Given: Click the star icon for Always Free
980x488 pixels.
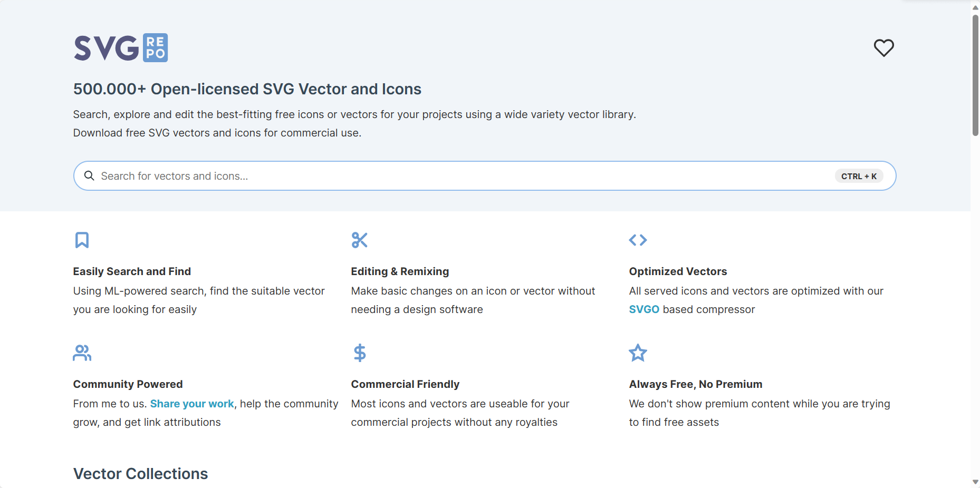Looking at the screenshot, I should (x=638, y=353).
